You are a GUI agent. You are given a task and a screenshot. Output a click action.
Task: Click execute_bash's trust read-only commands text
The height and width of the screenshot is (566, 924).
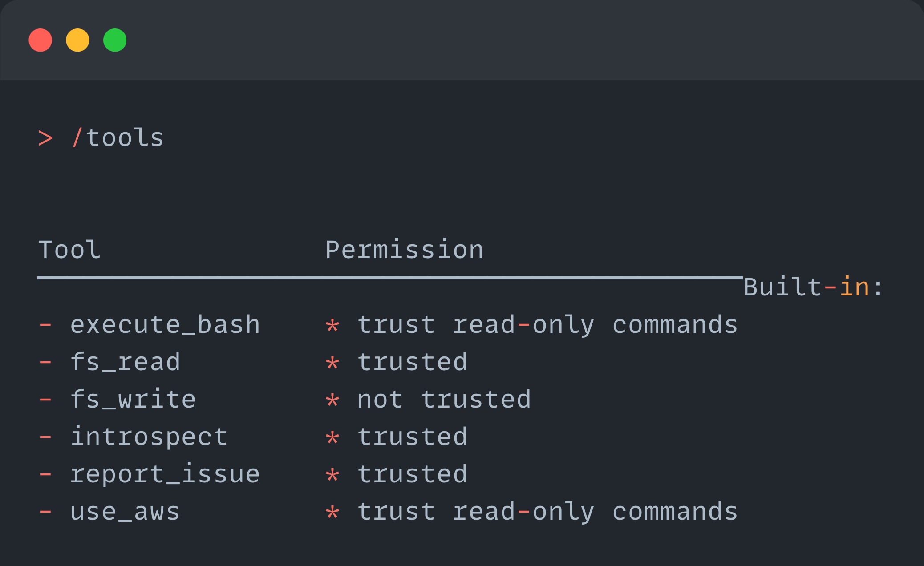[x=547, y=325]
